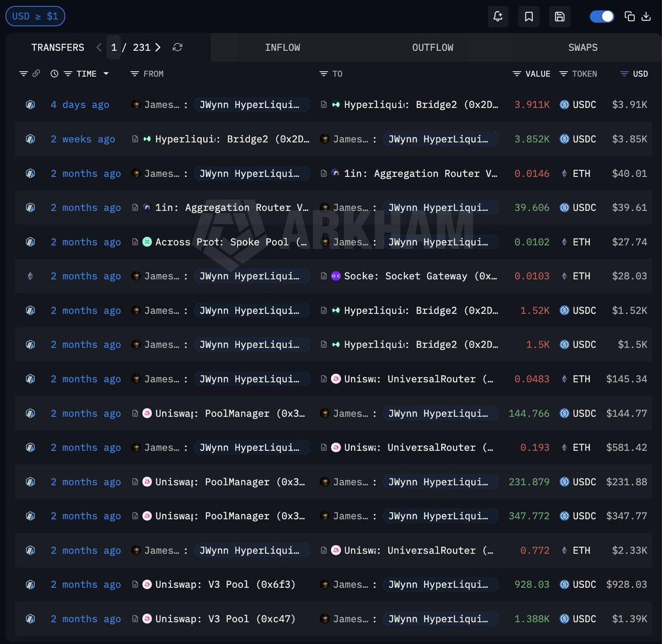Open Socket Gateway recipient entity

tap(420, 276)
